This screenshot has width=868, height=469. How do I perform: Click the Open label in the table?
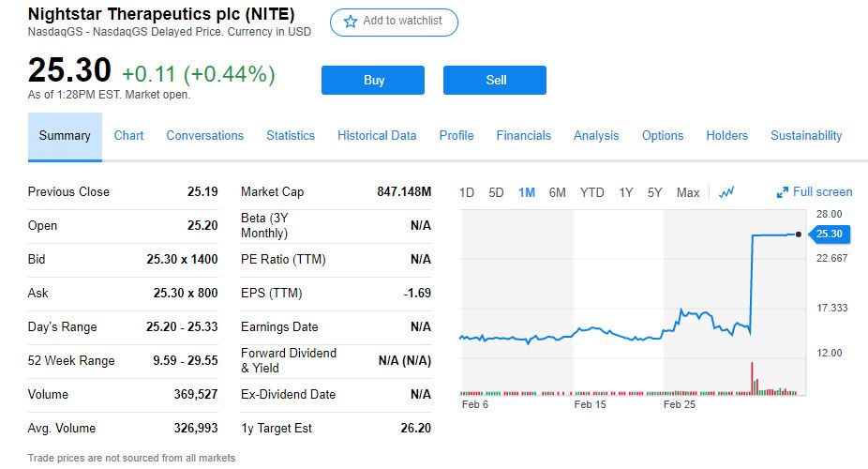42,226
